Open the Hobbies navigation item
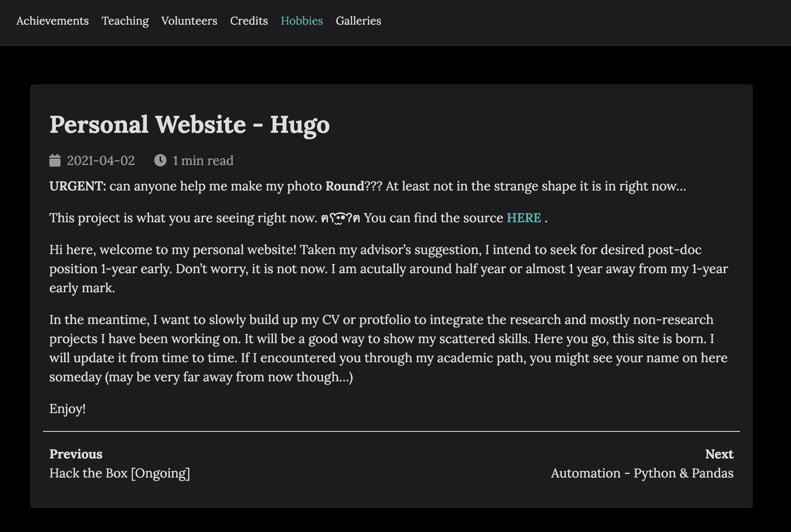The width and height of the screenshot is (791, 532). [302, 21]
